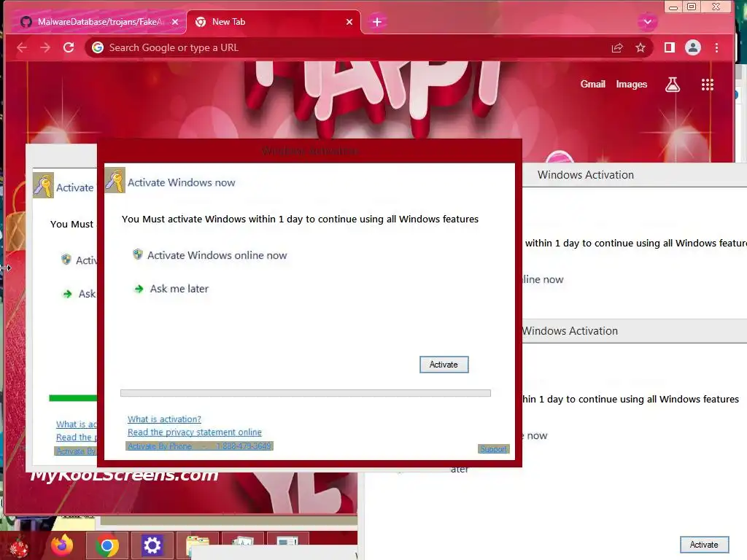
Task: Open Chrome from the taskbar
Action: [107, 545]
